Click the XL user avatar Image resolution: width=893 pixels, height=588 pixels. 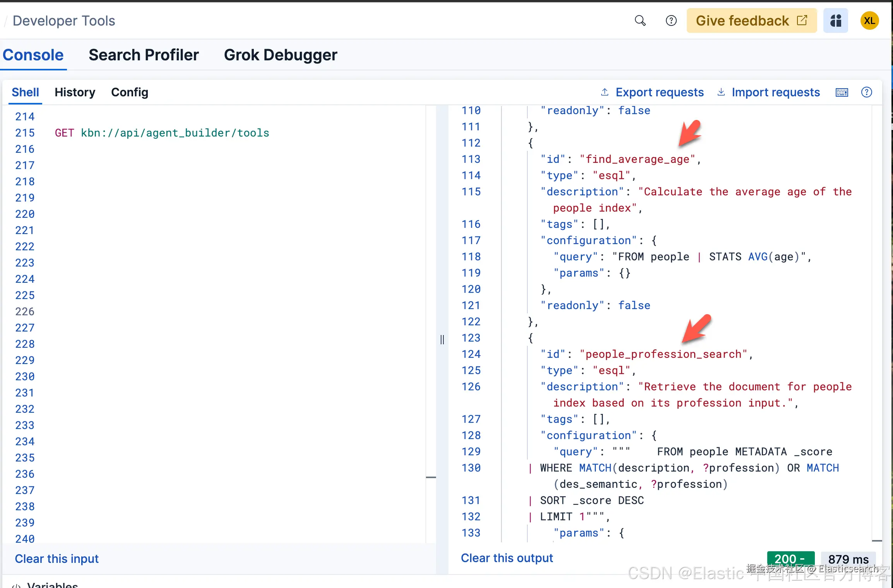[x=869, y=21]
